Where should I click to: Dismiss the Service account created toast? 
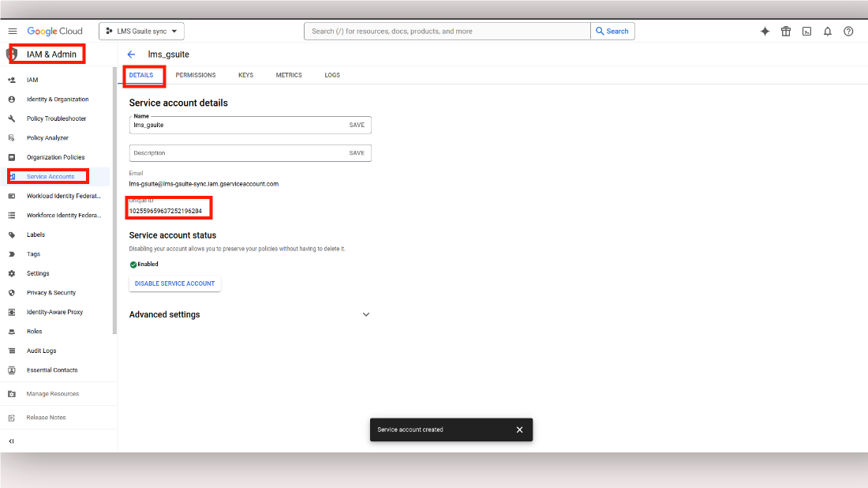519,430
